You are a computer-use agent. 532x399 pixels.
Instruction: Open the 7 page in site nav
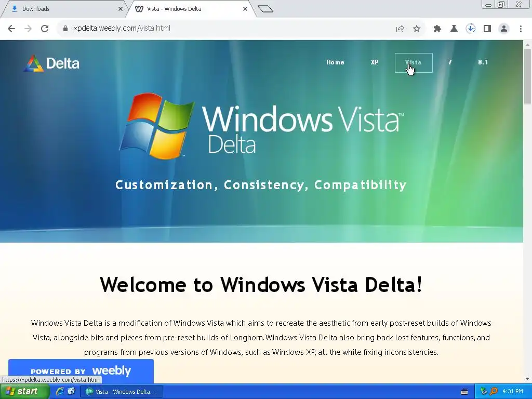point(449,62)
